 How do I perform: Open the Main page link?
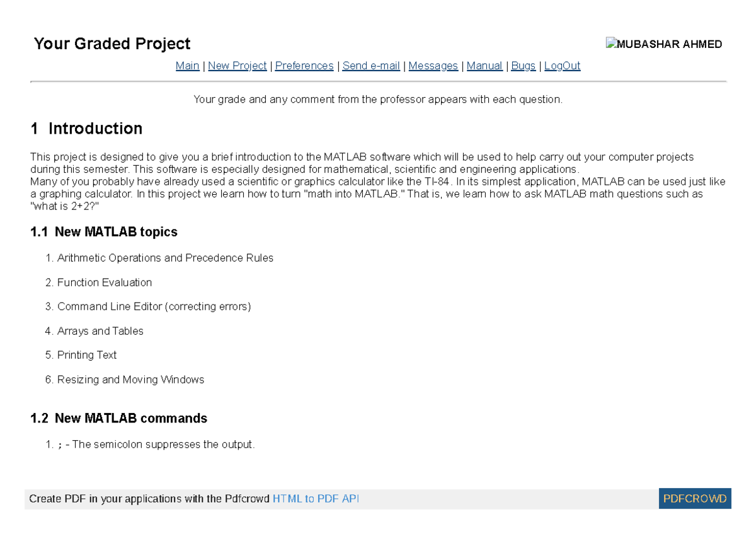click(x=187, y=66)
